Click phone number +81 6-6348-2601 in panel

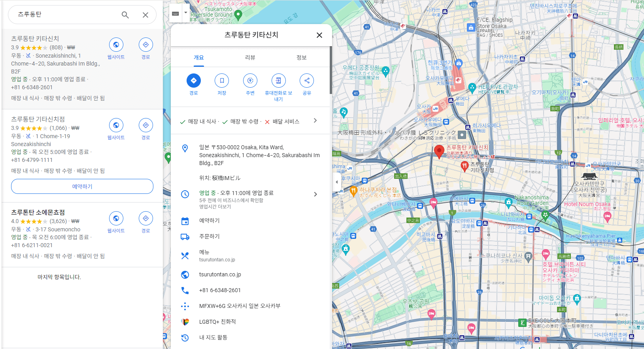220,290
